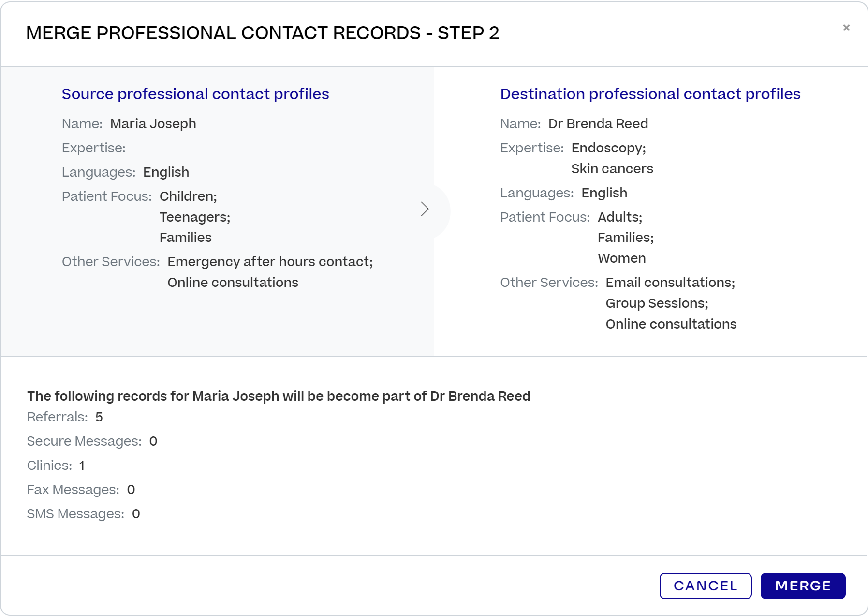The height and width of the screenshot is (616, 868).
Task: Select Endoscopy under destination Expertise
Action: click(608, 148)
